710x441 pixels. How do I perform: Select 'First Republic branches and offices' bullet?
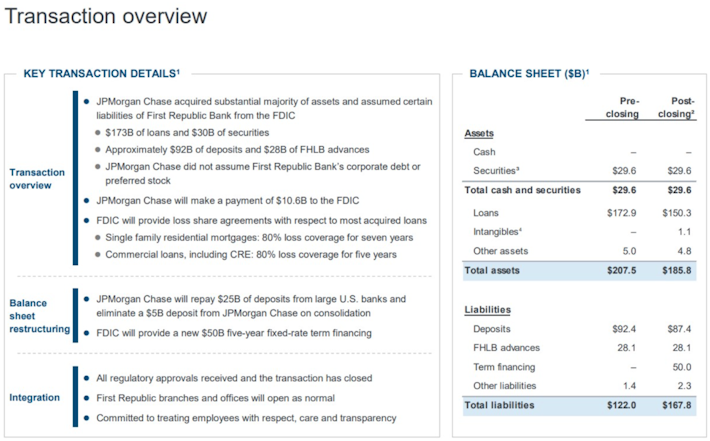(215, 398)
